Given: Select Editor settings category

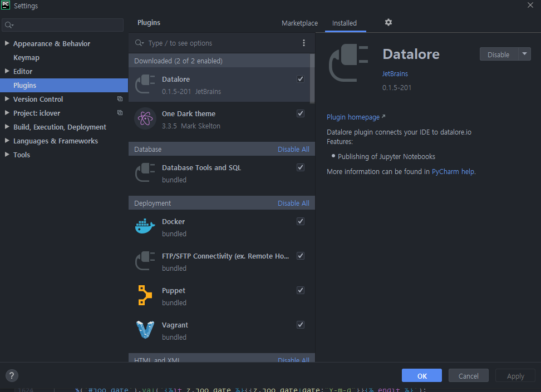Looking at the screenshot, I should pyautogui.click(x=23, y=71).
